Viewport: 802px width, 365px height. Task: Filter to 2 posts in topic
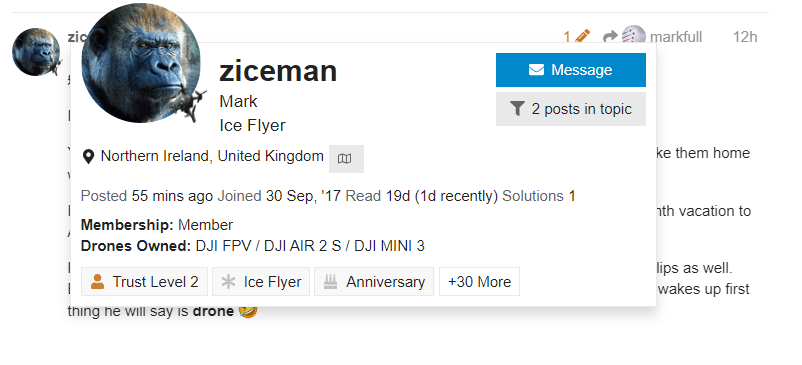click(571, 109)
